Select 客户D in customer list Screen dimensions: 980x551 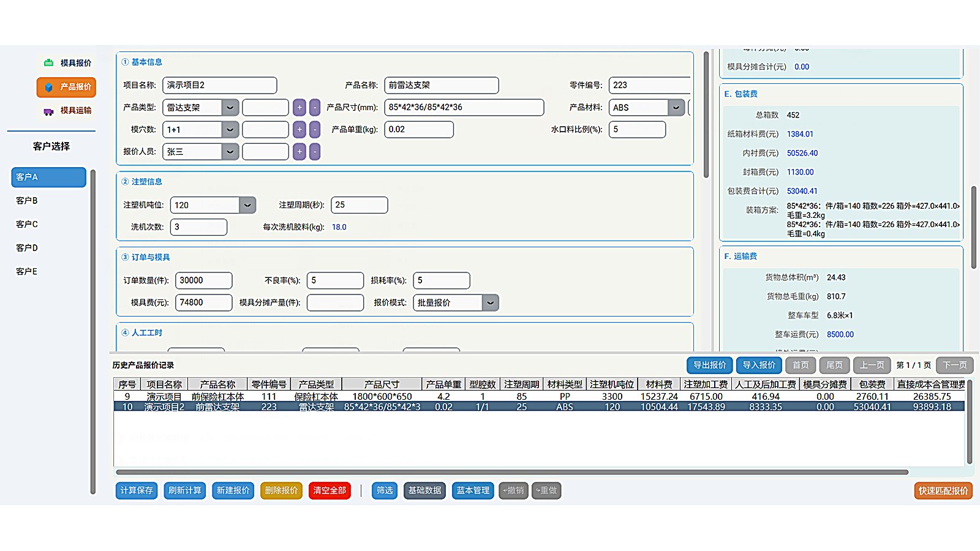pos(48,248)
